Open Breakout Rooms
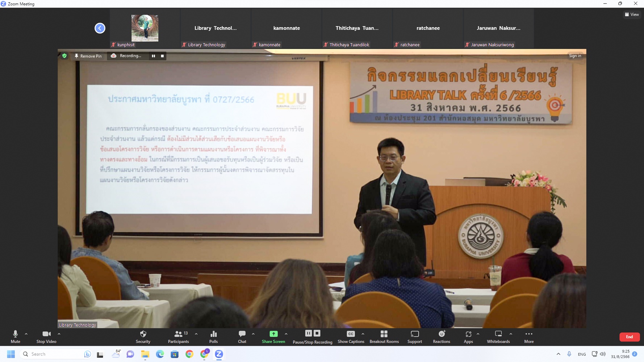 click(x=384, y=336)
